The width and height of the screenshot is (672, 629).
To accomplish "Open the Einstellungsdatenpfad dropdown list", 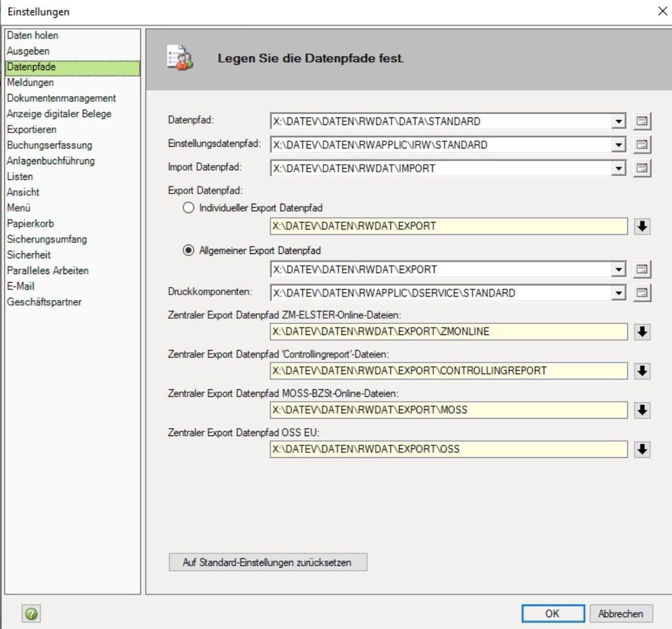I will click(x=618, y=145).
